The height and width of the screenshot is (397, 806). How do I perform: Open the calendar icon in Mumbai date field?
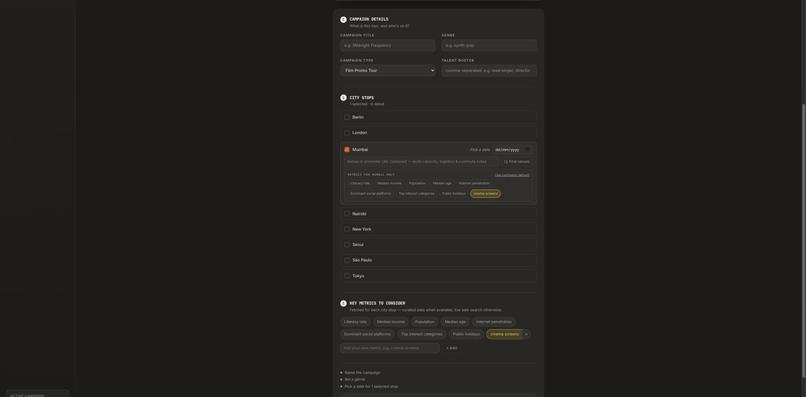527,150
